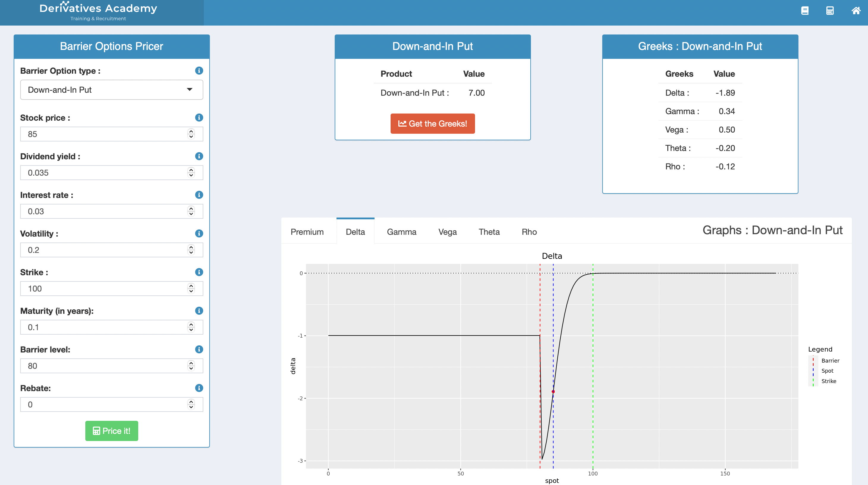
Task: Click the book icon in top bar
Action: click(805, 11)
